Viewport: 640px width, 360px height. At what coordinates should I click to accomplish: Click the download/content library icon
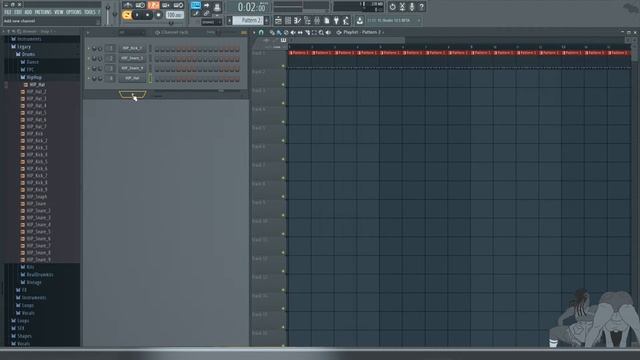(360, 20)
